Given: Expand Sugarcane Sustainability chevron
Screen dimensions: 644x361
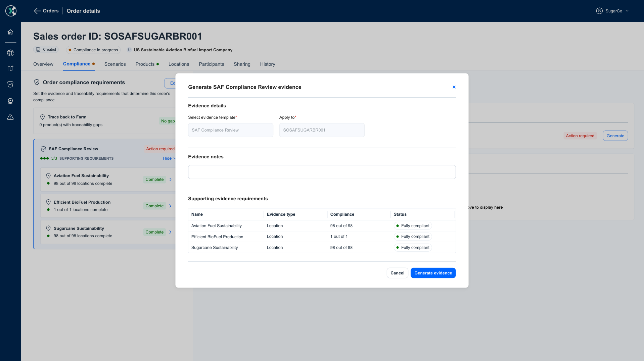Looking at the screenshot, I should [x=171, y=232].
